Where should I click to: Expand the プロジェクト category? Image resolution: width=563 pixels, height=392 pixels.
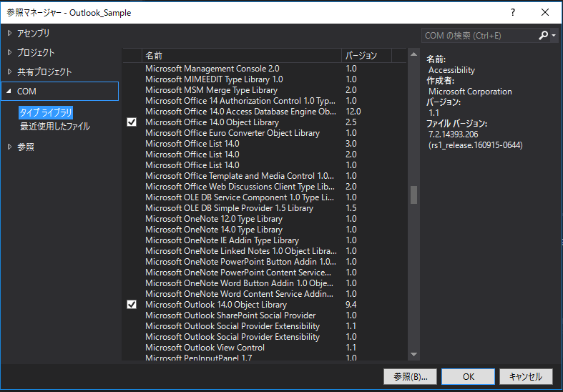pyautogui.click(x=10, y=52)
